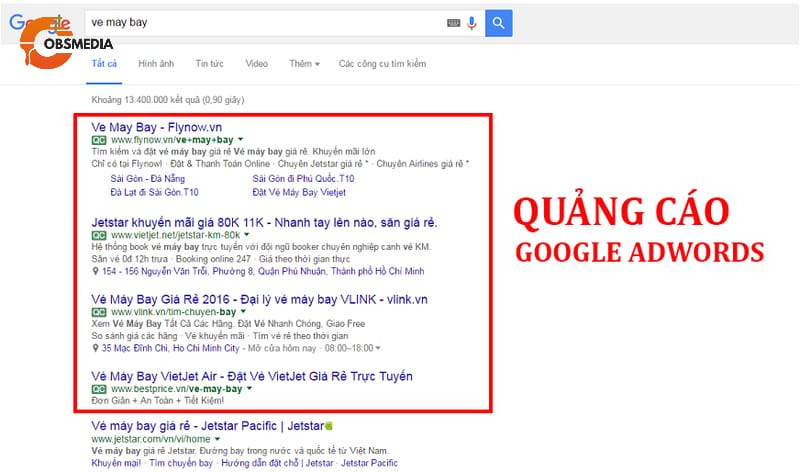This screenshot has width=800, height=472.
Task: Open Các công cụ tìm kiếm search tools
Action: [x=382, y=64]
